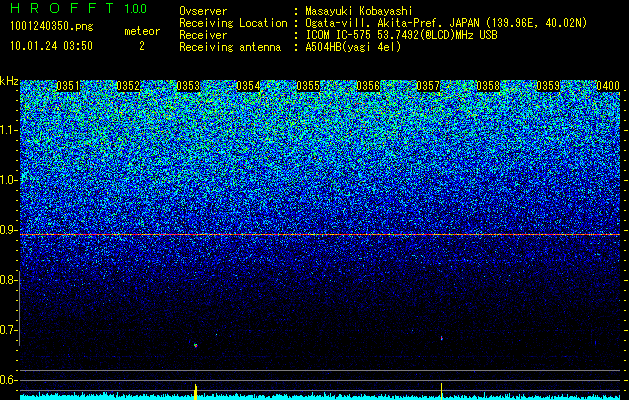Click the 1.1 kHz axis label
The image size is (629, 400).
(9, 130)
